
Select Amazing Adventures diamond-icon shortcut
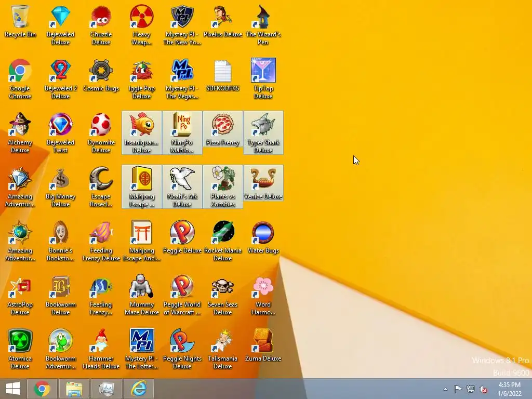(20, 187)
